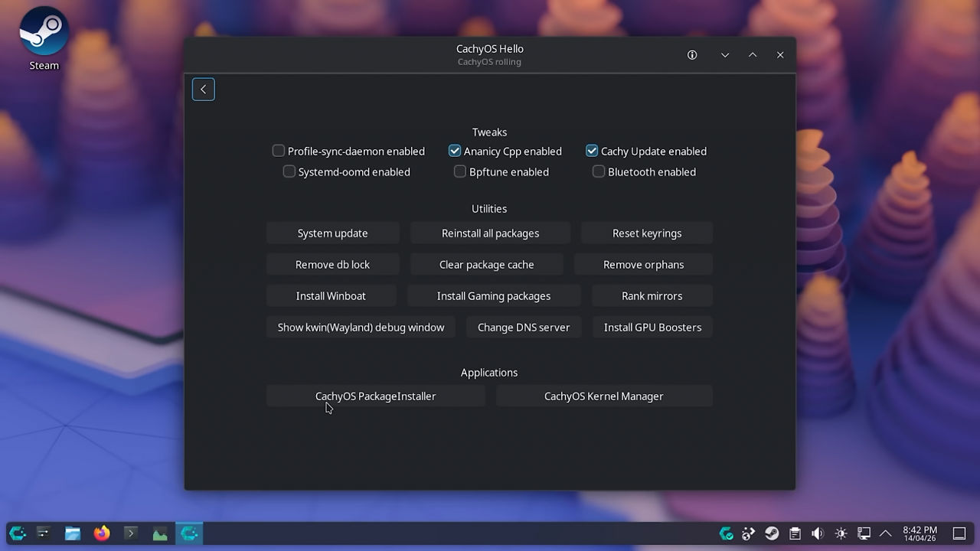This screenshot has height=551, width=980.
Task: Show kwin(Wayland) debug window
Action: tap(361, 328)
